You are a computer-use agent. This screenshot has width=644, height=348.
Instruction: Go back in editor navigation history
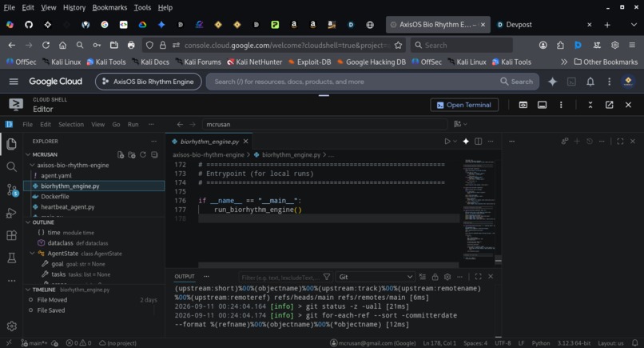[180, 124]
